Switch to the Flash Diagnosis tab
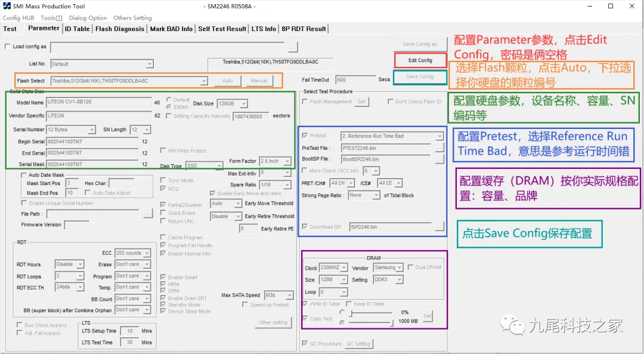 point(119,29)
